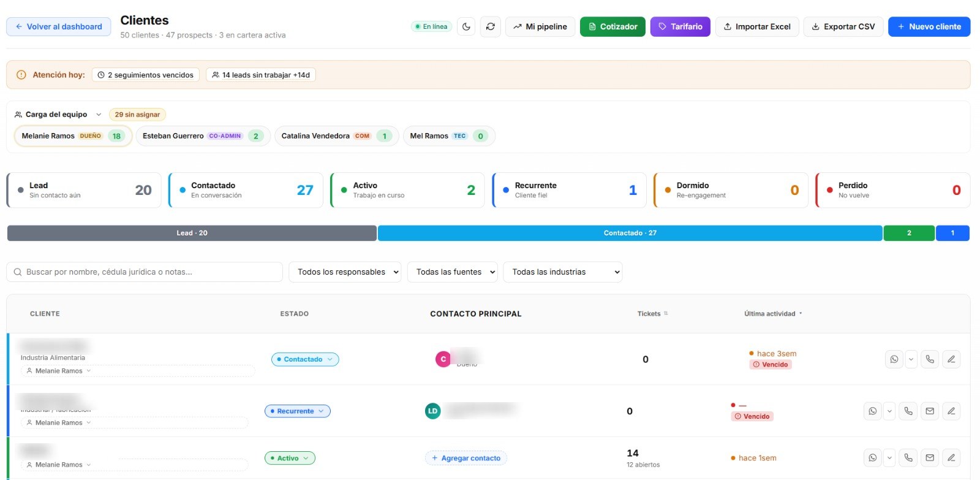Open Todas las industrias dropdown

tap(562, 272)
